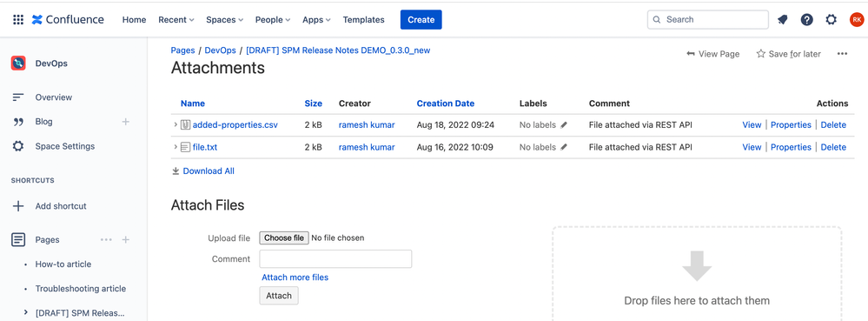
Task: Click the Pages breadcrumb link
Action: (x=182, y=50)
